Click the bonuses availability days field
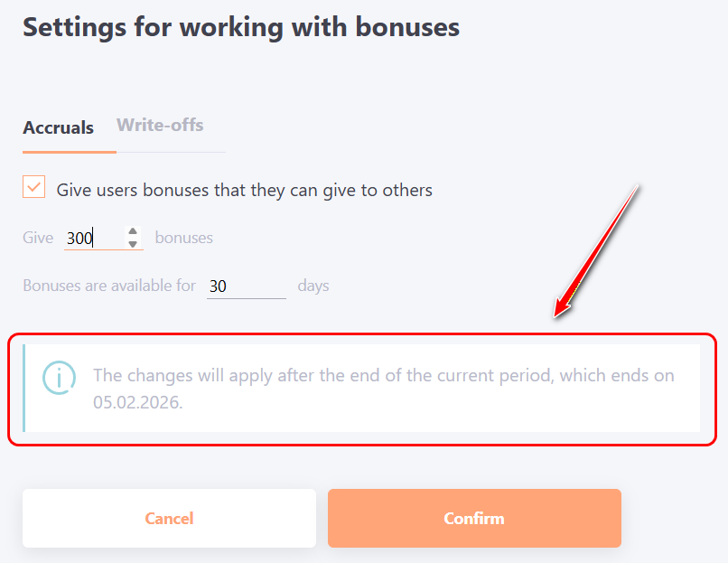Screen dimensions: 728x563 tap(245, 286)
